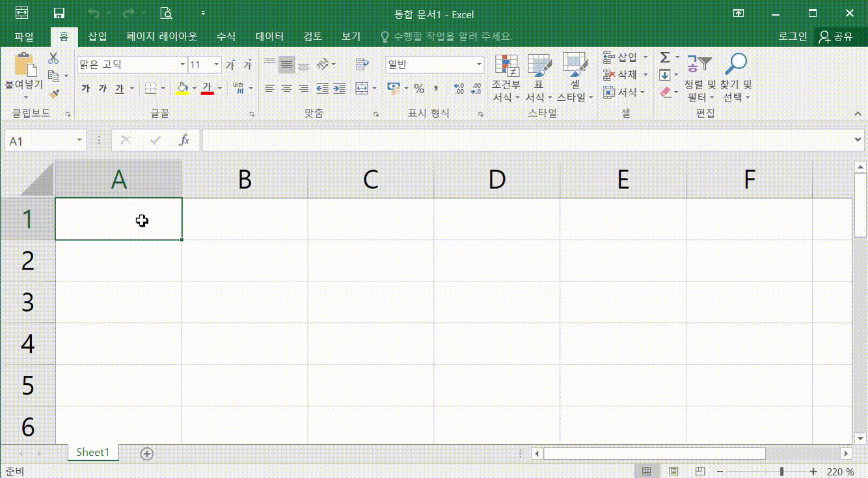Toggle Underline formatting (underlined 가)

coord(119,89)
